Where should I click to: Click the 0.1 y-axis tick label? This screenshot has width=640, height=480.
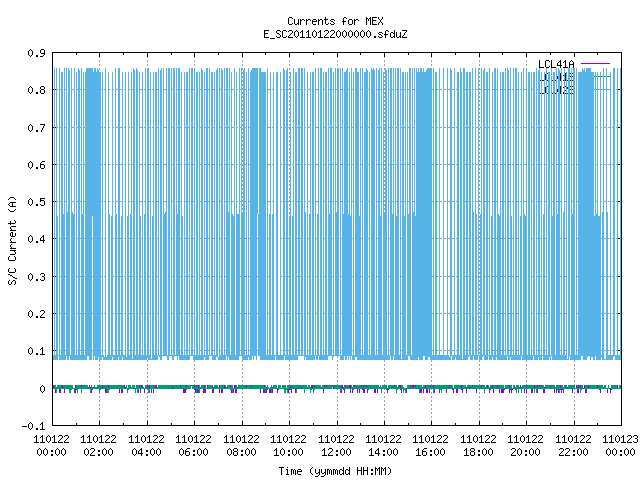point(36,351)
